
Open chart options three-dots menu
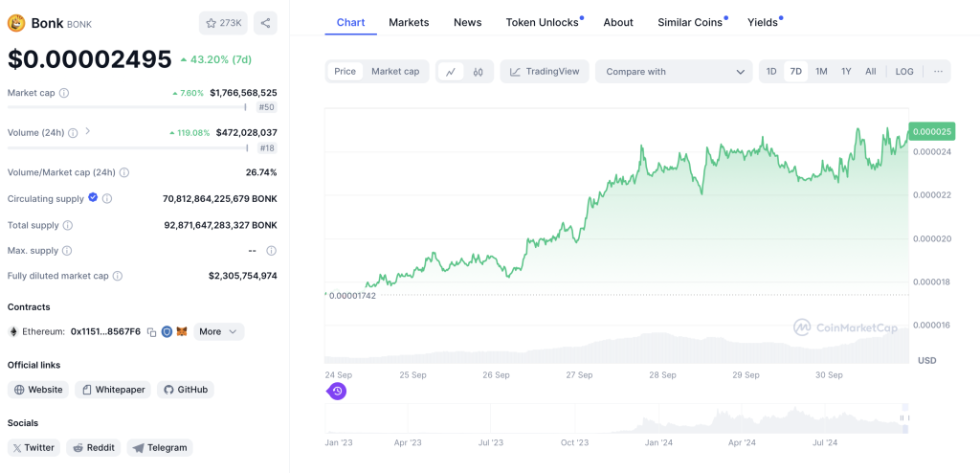tap(938, 71)
